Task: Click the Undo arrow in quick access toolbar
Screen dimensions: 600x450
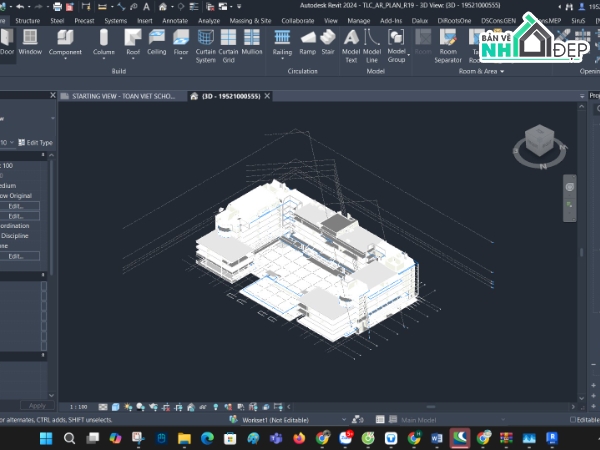Action: (20, 6)
